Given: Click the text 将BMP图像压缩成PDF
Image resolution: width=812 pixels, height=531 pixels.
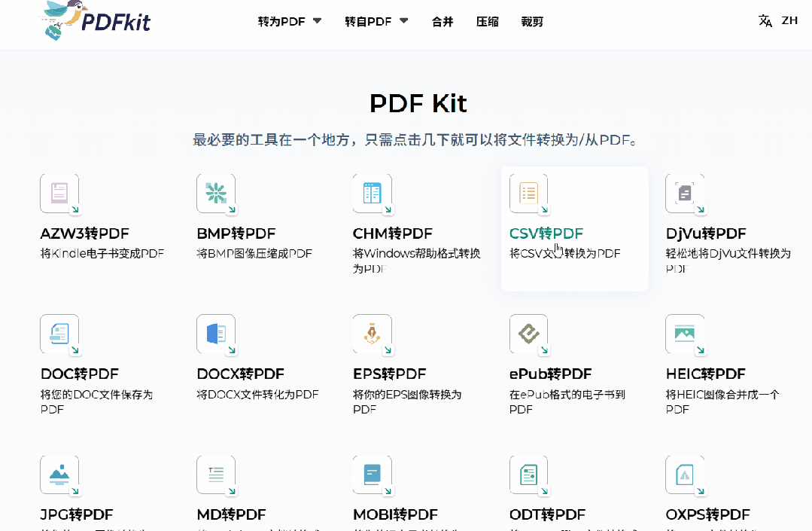Looking at the screenshot, I should click(x=254, y=253).
